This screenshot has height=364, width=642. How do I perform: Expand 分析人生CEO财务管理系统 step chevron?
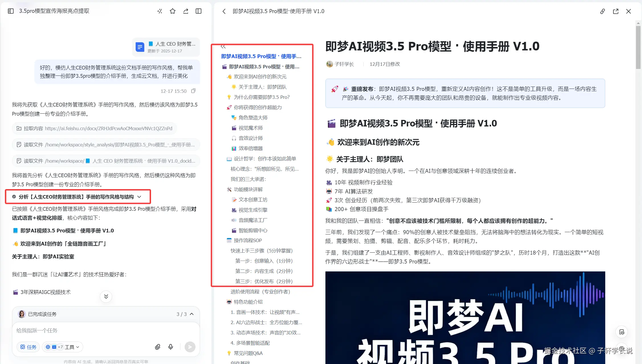coord(139,197)
